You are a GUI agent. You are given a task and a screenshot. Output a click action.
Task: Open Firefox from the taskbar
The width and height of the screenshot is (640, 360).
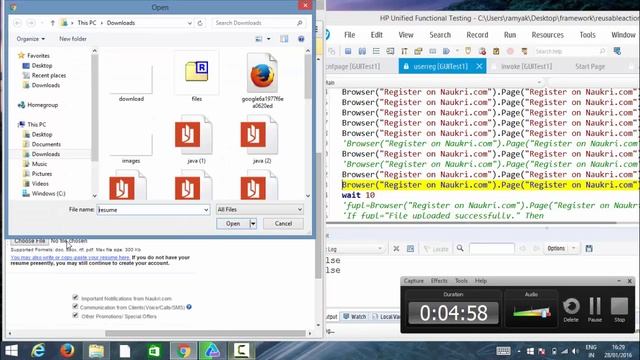pos(67,351)
